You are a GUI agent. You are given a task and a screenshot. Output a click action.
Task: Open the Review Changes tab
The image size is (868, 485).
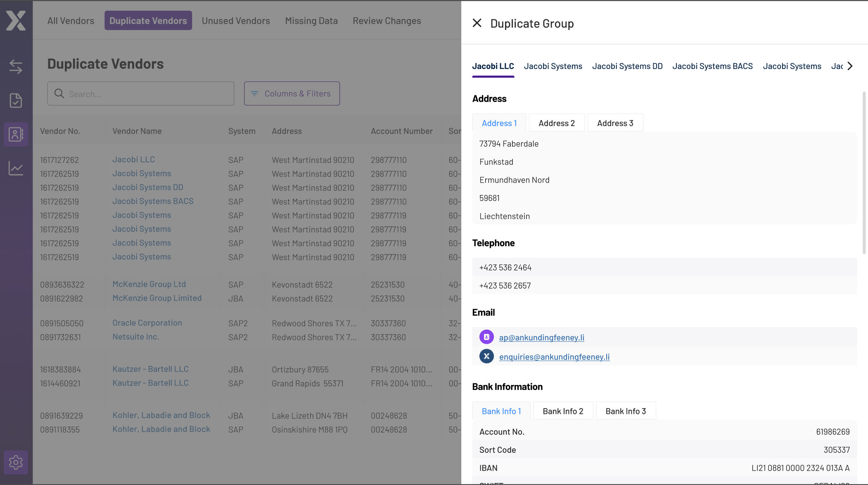(387, 21)
